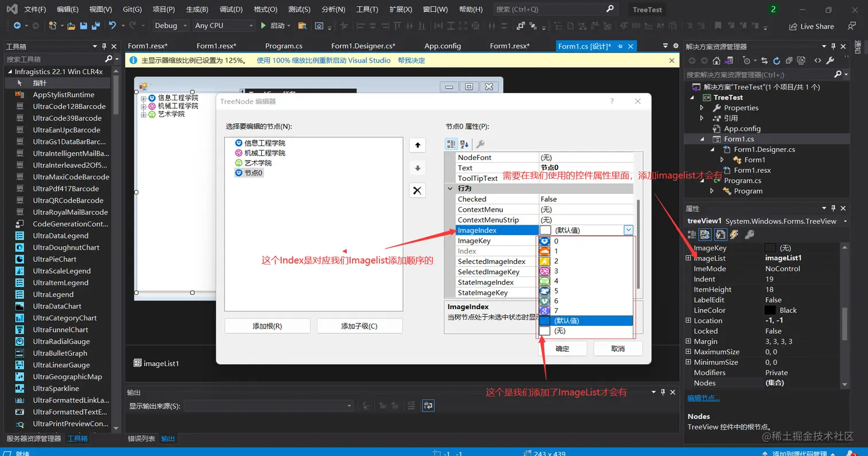Image resolution: width=868 pixels, height=456 pixels.
Task: Click the 添加根(R) button
Action: [x=268, y=326]
